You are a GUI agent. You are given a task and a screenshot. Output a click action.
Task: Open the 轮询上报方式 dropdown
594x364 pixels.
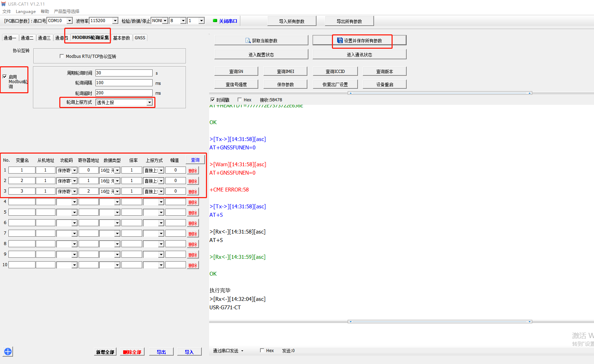149,102
